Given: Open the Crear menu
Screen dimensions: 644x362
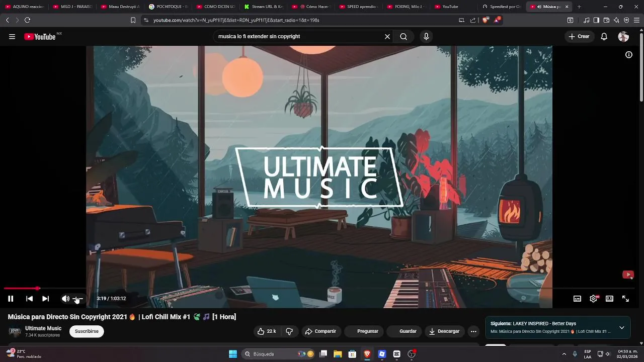Looking at the screenshot, I should coord(579,37).
